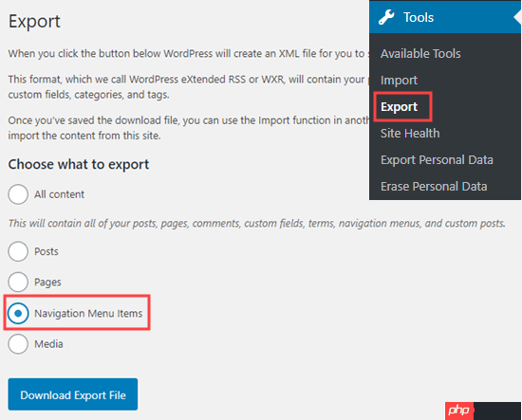Screen dimensions: 522x420
Task: Click the Tools wrench icon
Action: coord(386,17)
